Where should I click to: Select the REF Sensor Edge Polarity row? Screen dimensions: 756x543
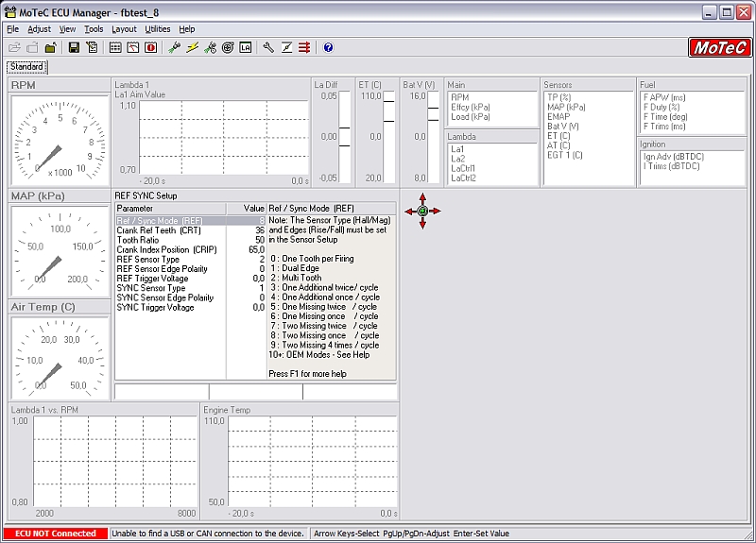tap(191, 269)
